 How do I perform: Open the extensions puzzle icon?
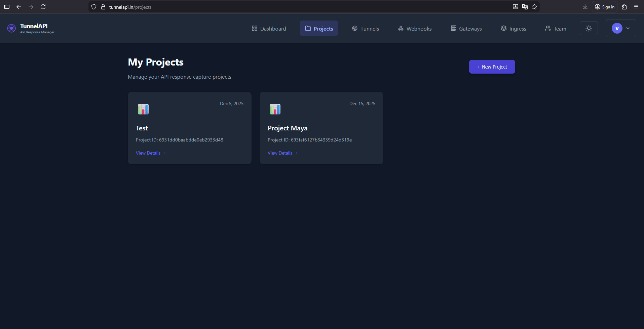click(x=624, y=7)
